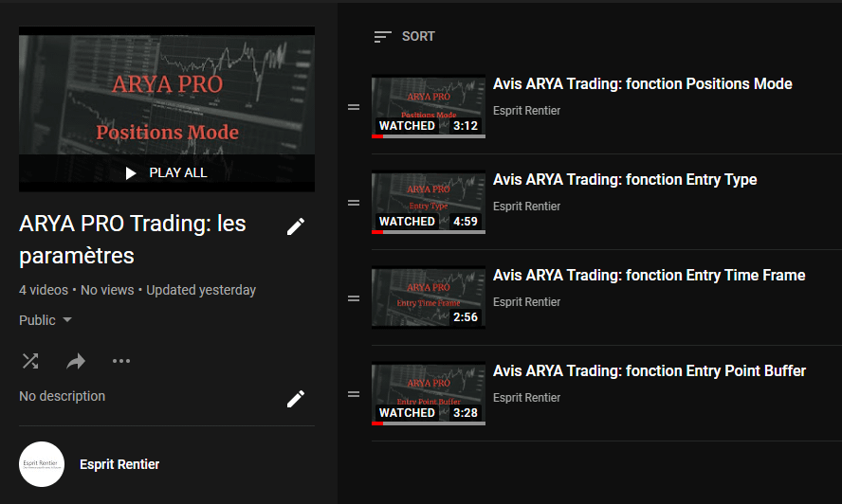
Task: Click the Entry Type video thumbnail
Action: point(429,202)
